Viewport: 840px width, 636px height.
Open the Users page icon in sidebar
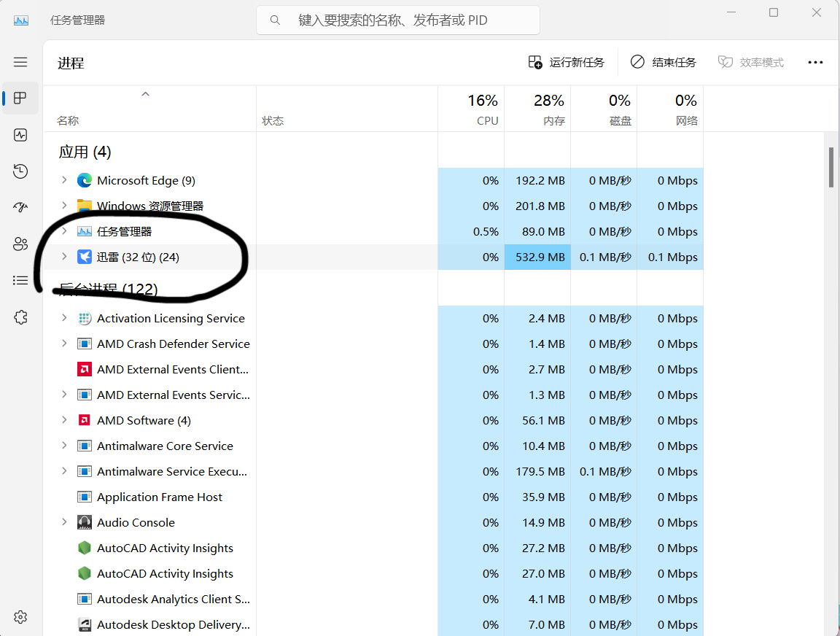coord(20,244)
